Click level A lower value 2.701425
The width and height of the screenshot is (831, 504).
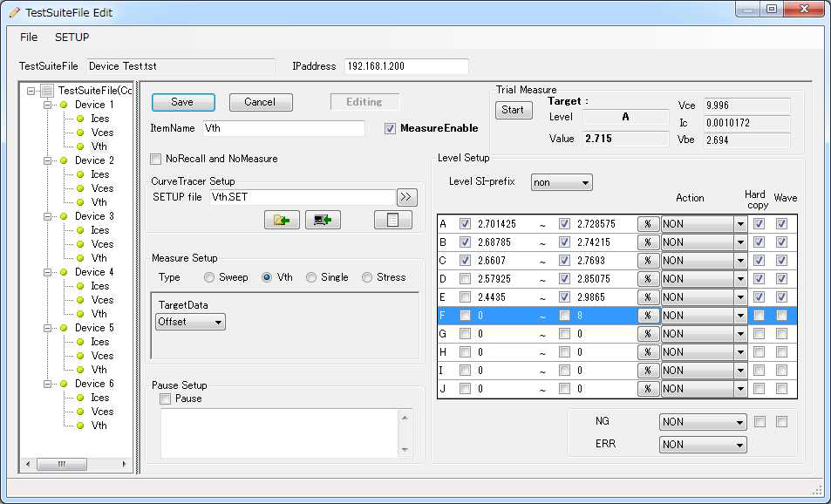coord(496,224)
